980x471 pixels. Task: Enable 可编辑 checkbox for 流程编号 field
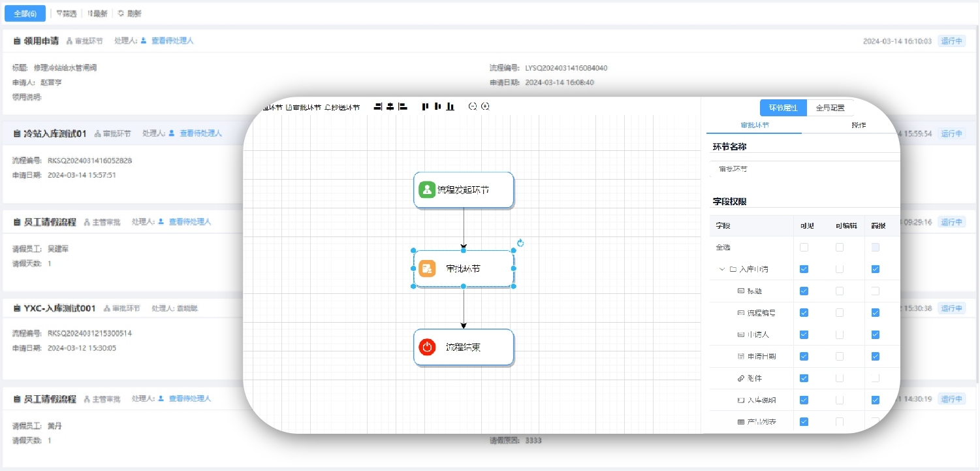coord(840,313)
